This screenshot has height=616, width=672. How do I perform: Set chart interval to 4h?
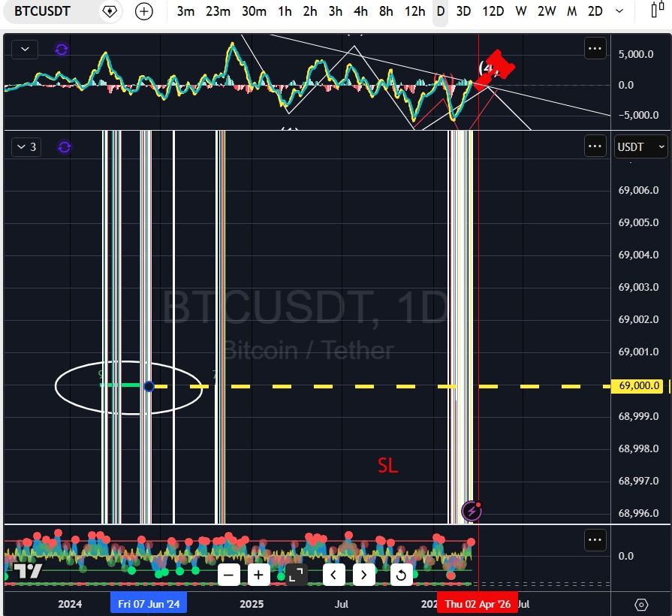coord(360,11)
